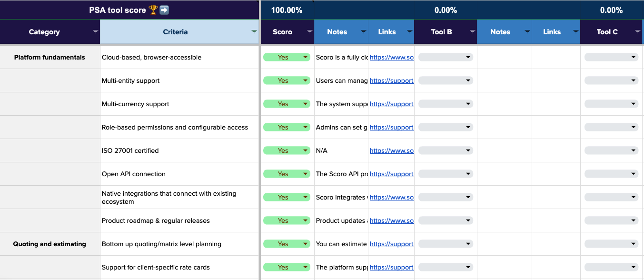Viewport: 644px width, 280px height.
Task: Open Tool C dropdown for Cloud-based, browser-accessible
Action: tap(611, 57)
